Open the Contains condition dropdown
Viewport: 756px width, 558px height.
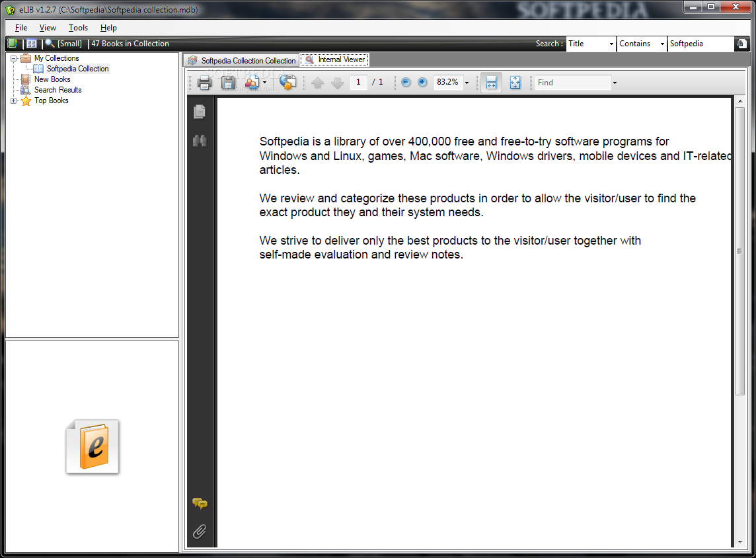[x=662, y=44]
